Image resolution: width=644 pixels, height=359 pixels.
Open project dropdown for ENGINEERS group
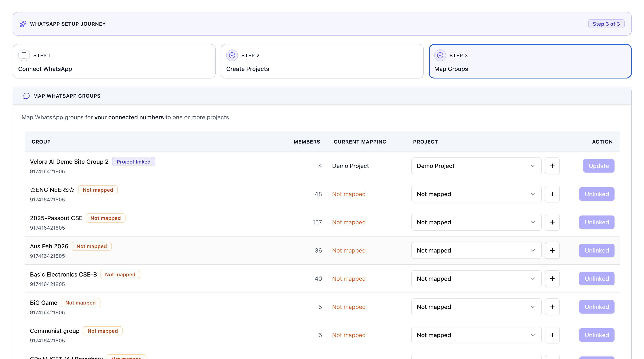(x=476, y=194)
